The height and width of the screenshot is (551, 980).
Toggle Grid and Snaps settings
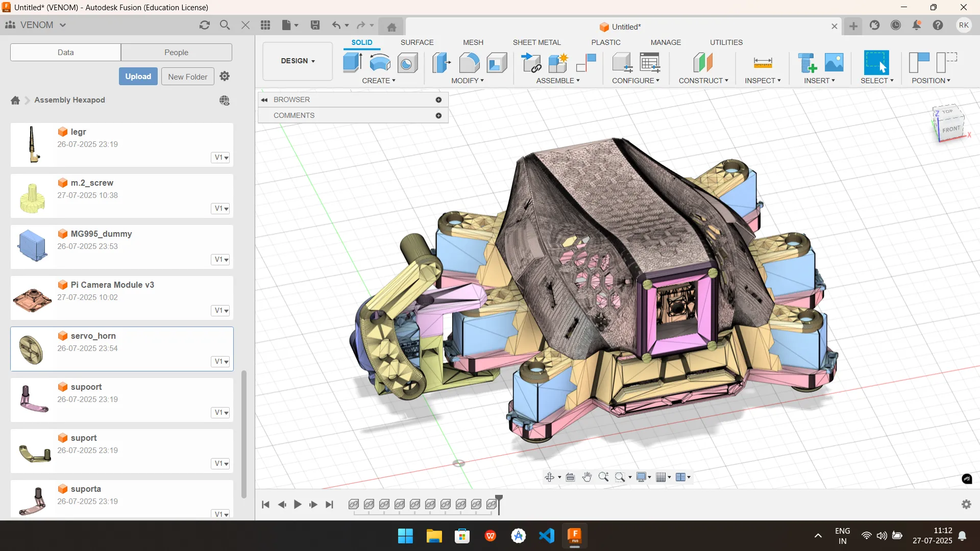[x=664, y=477]
